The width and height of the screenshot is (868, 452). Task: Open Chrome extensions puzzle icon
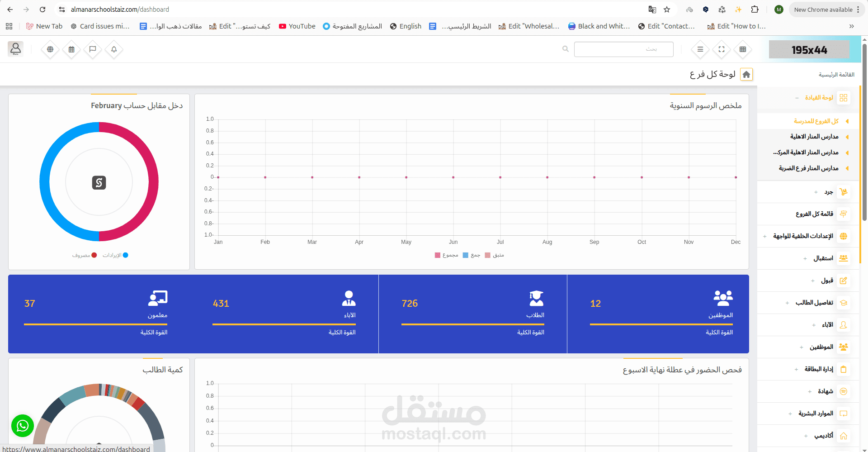pos(755,10)
